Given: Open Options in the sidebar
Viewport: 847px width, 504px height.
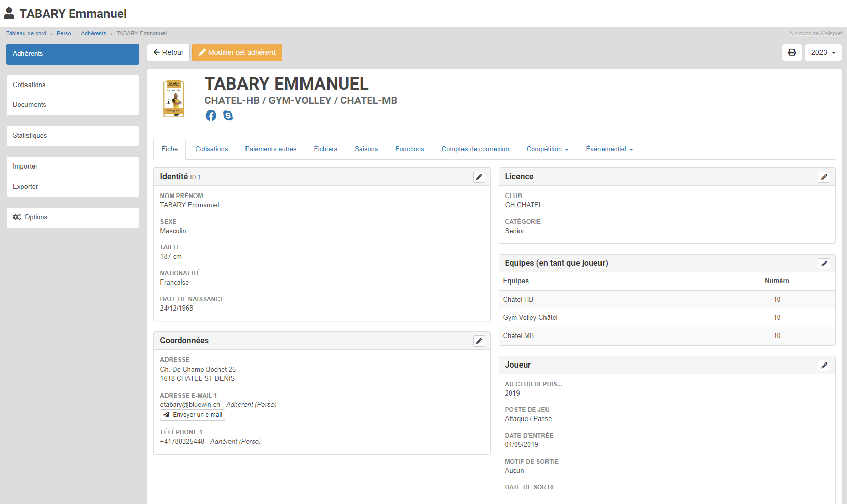Looking at the screenshot, I should (x=72, y=217).
